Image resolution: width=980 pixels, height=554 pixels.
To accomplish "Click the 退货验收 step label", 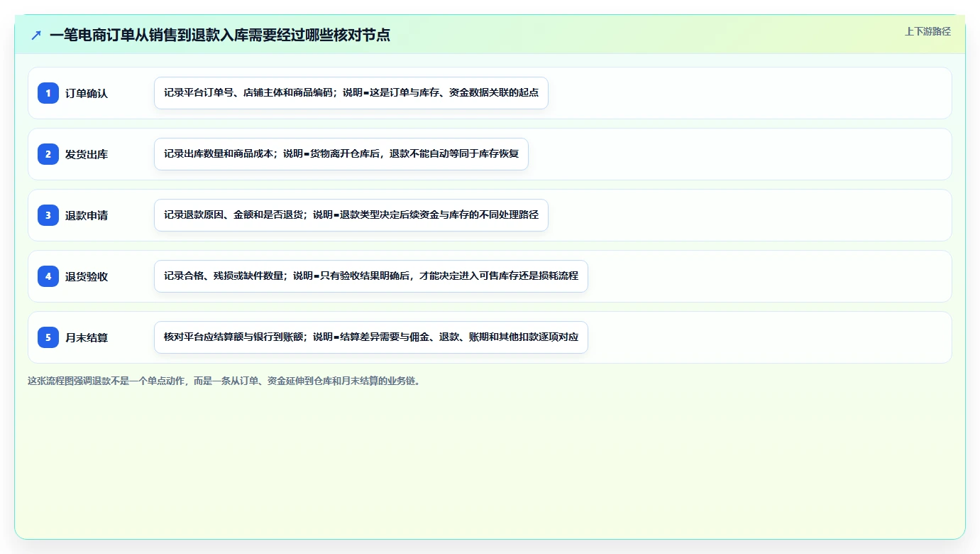I will tap(87, 276).
